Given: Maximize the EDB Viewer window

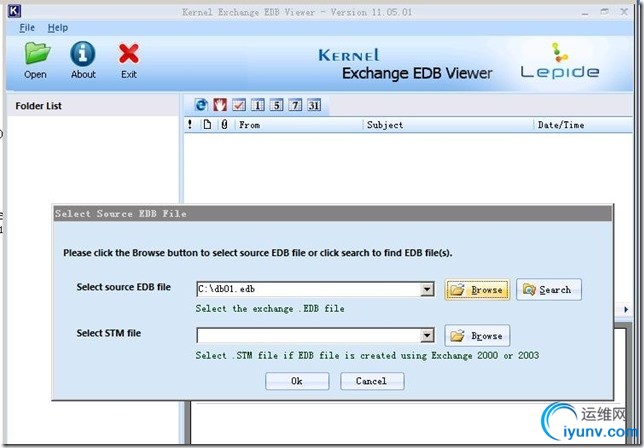Looking at the screenshot, I should [605, 12].
